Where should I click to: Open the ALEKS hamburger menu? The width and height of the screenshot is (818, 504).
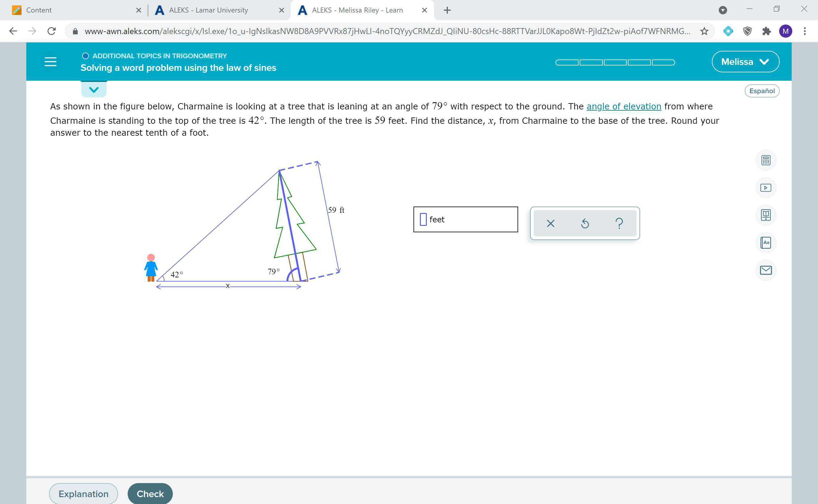50,62
